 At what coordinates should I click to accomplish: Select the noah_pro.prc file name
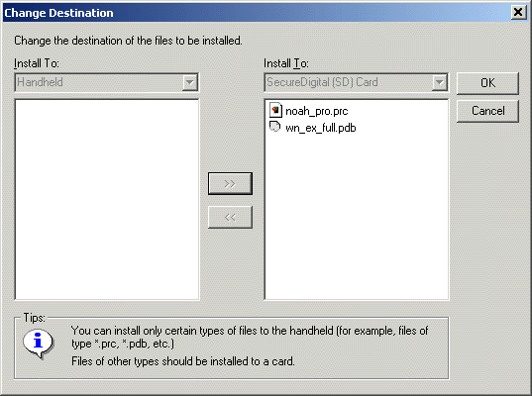317,111
